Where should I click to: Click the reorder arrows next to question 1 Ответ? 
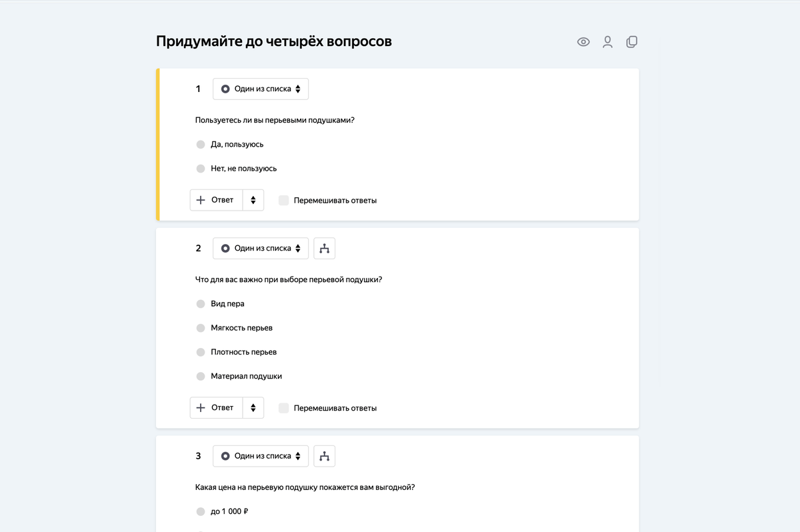point(253,199)
